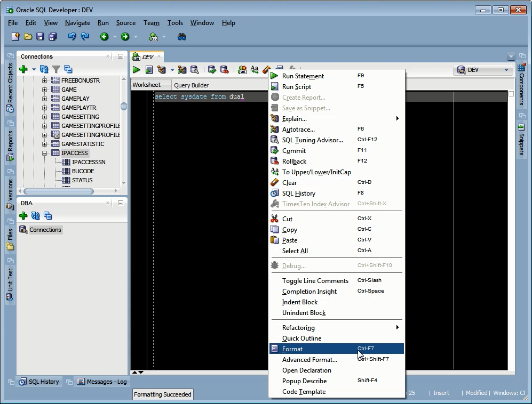This screenshot has height=404, width=532.
Task: Click the binoculars Find DB Object icon
Action: 182,37
